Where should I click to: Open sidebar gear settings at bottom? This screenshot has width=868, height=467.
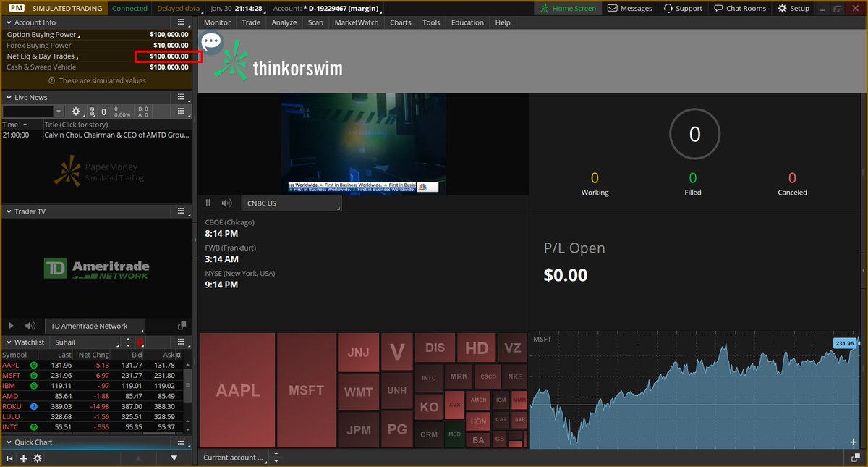(38, 458)
